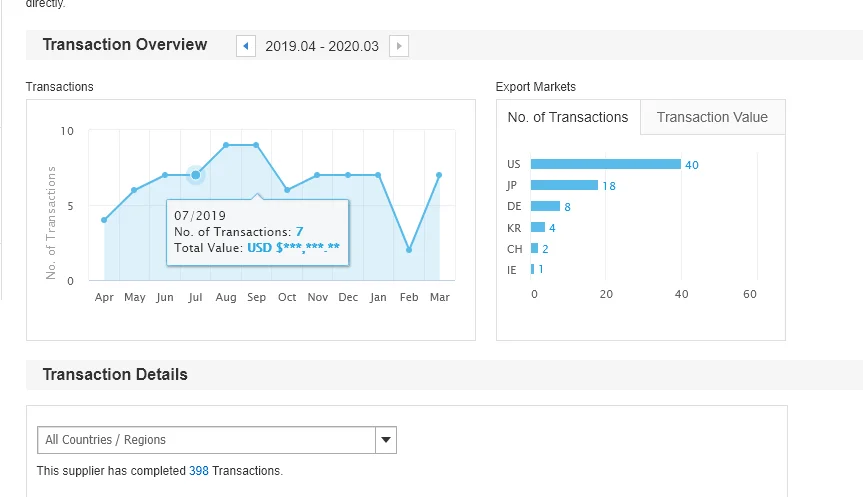The image size is (863, 497).
Task: Click the US export market bar
Action: pyautogui.click(x=605, y=164)
